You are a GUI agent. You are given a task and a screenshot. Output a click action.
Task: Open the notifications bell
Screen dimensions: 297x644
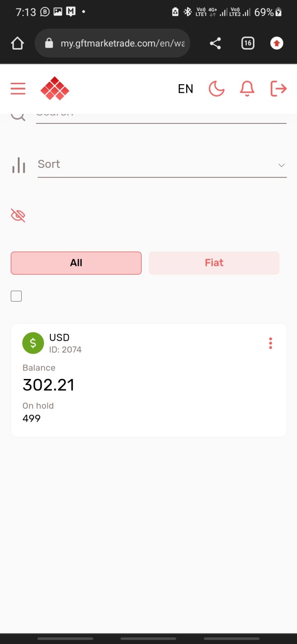tap(247, 89)
